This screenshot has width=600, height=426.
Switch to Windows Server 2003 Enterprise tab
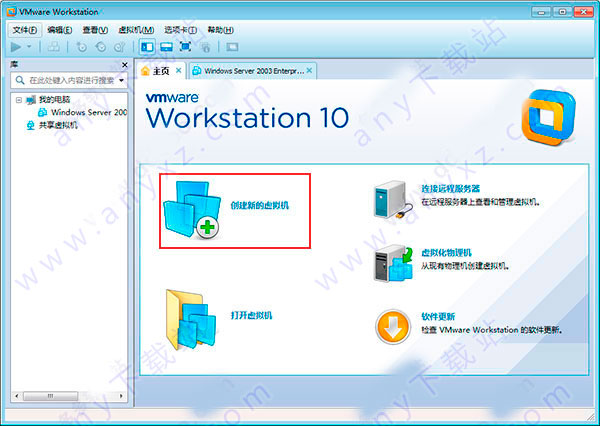click(254, 71)
